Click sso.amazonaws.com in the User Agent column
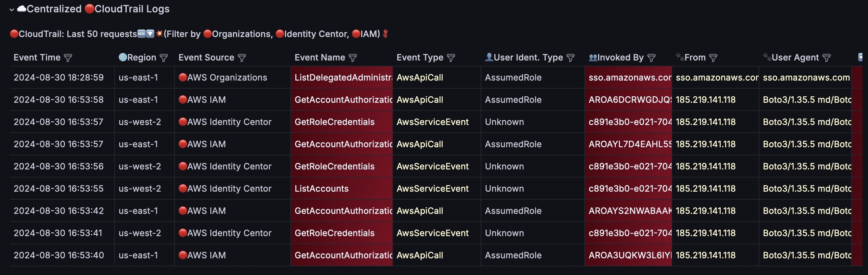This screenshot has height=275, width=868. click(805, 77)
